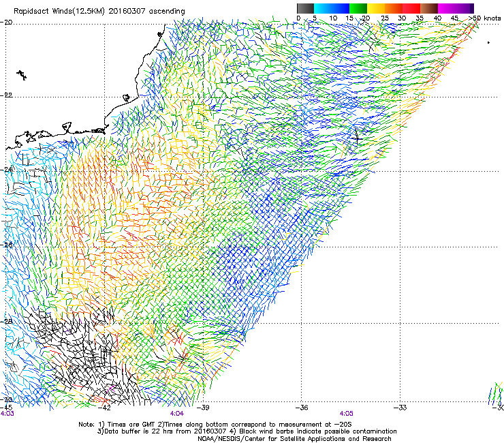Click the '10' legend scale label

333,18
